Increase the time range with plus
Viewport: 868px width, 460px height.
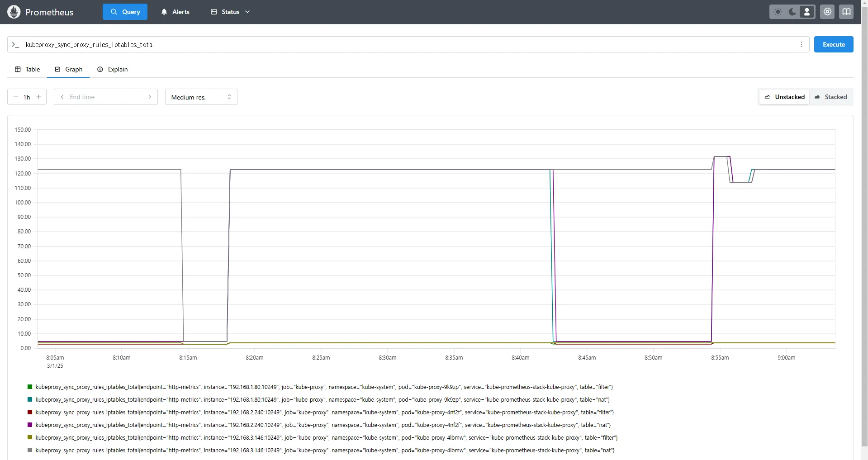(38, 97)
